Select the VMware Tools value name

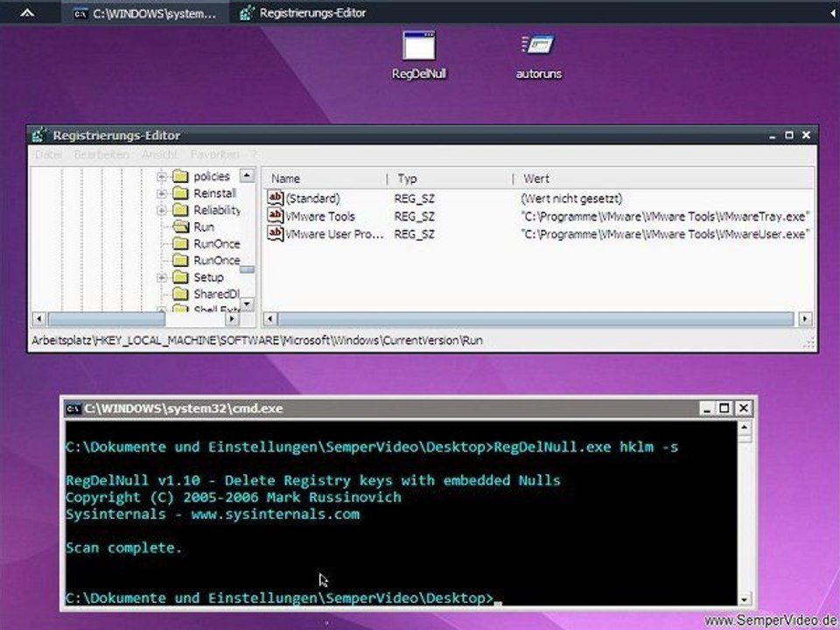[320, 216]
